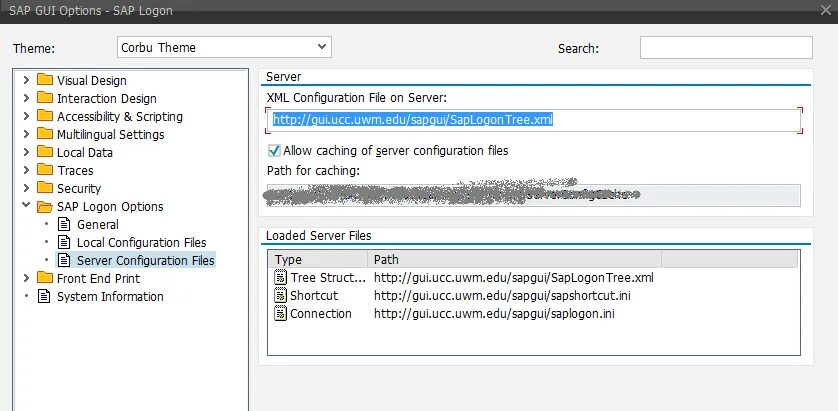Select the Visual Design label
Viewport: 838px width, 411px height.
point(92,81)
